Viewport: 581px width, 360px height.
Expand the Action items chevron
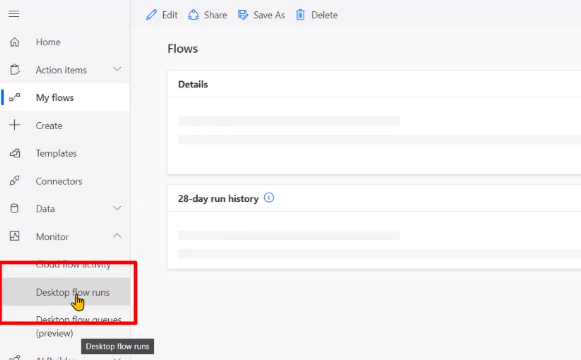[x=117, y=69]
